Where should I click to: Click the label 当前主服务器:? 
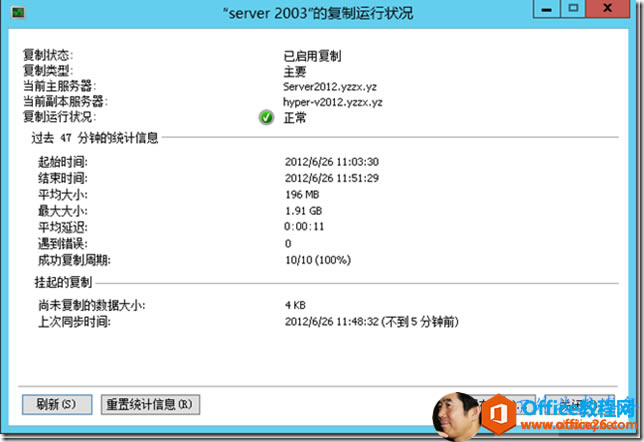(x=59, y=86)
